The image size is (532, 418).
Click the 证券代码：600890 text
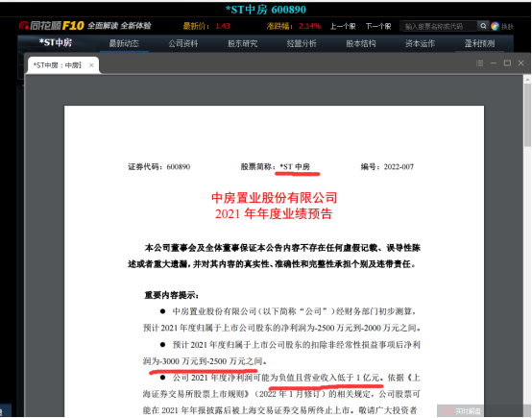[159, 167]
